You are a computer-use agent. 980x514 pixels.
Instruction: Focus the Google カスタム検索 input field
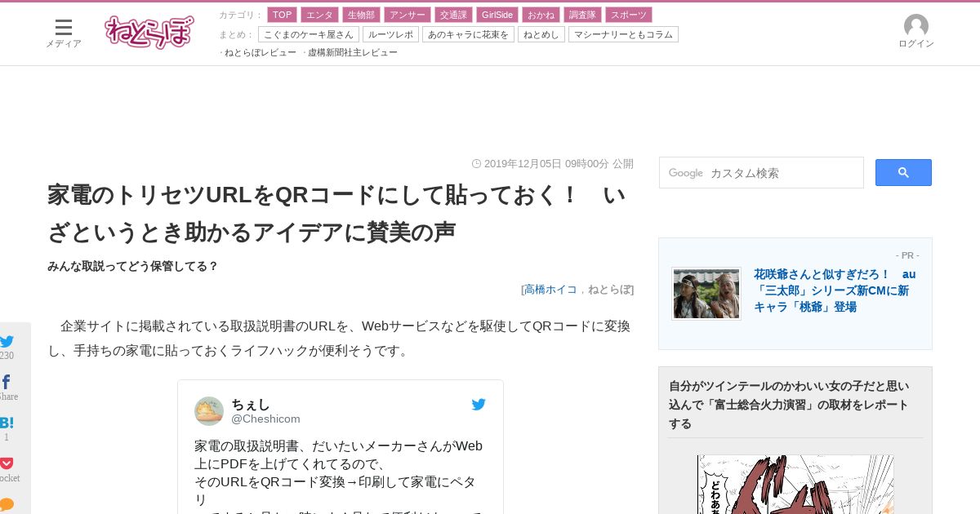[x=761, y=172]
